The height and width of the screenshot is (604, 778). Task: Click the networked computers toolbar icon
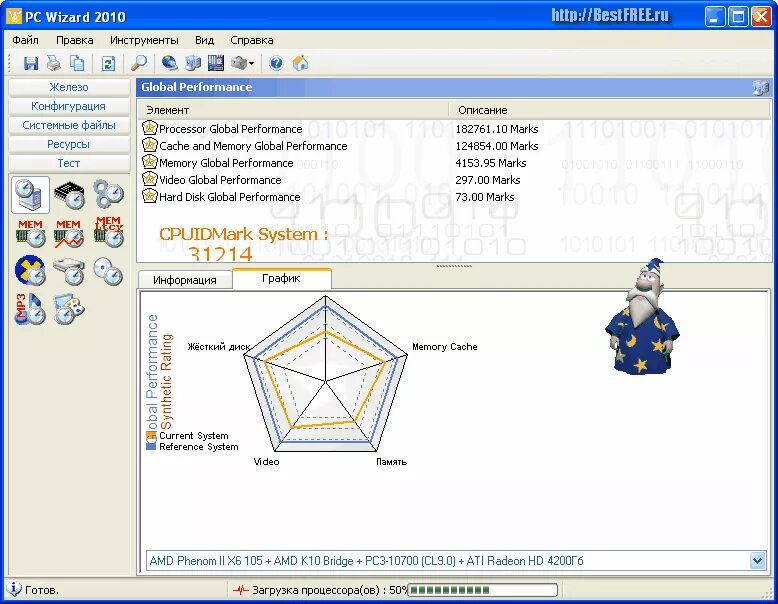193,63
